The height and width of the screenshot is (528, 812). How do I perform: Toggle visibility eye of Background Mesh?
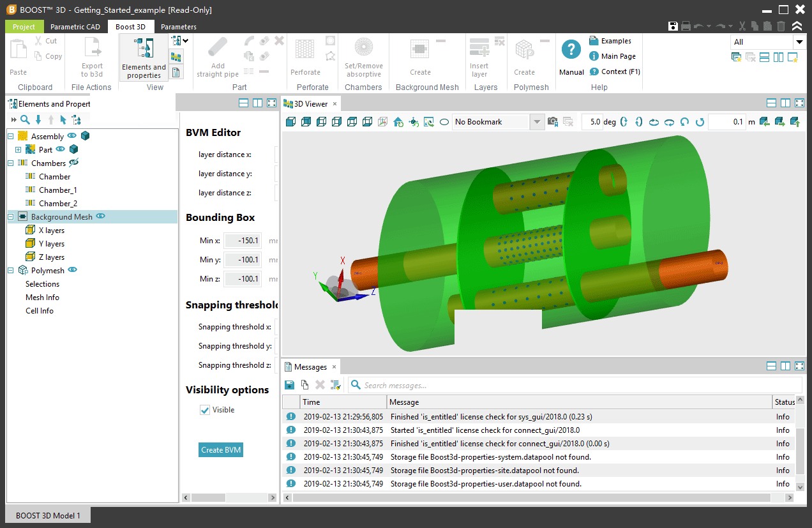pos(100,216)
